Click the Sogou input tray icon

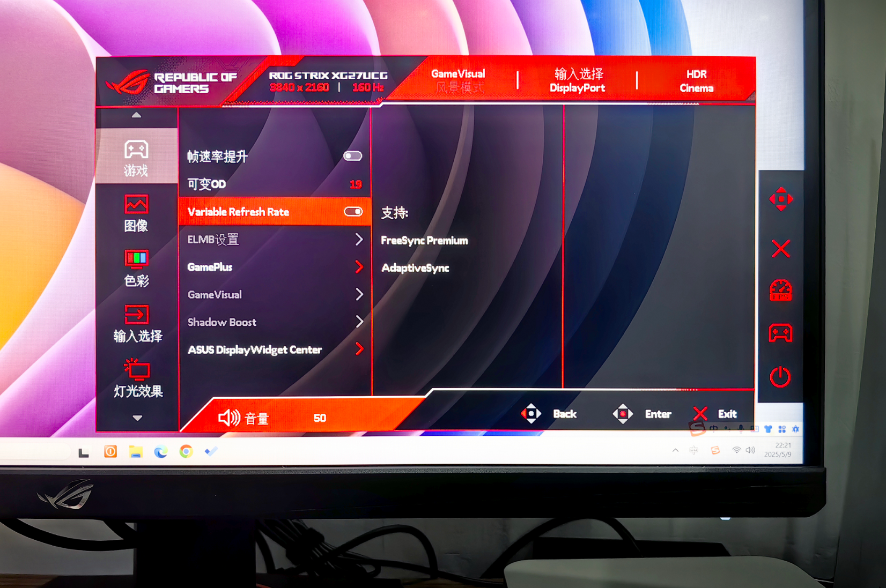click(x=715, y=450)
